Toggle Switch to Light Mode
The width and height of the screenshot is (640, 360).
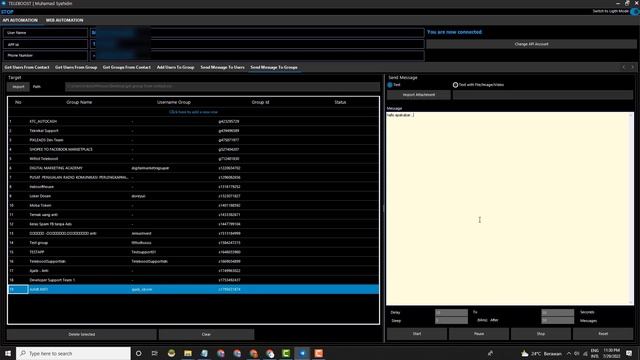point(634,11)
